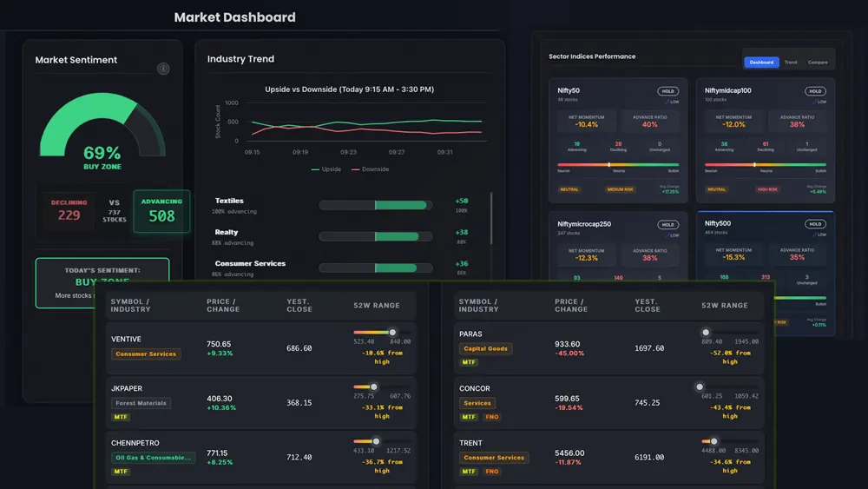This screenshot has height=489, width=868.
Task: Click Forest Materials tag under JKPAPER
Action: pyautogui.click(x=141, y=403)
